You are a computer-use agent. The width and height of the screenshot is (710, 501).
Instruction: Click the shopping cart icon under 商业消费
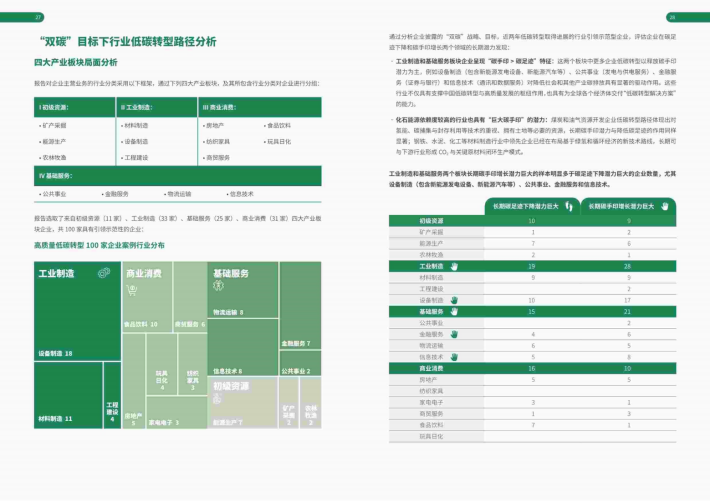[132, 290]
